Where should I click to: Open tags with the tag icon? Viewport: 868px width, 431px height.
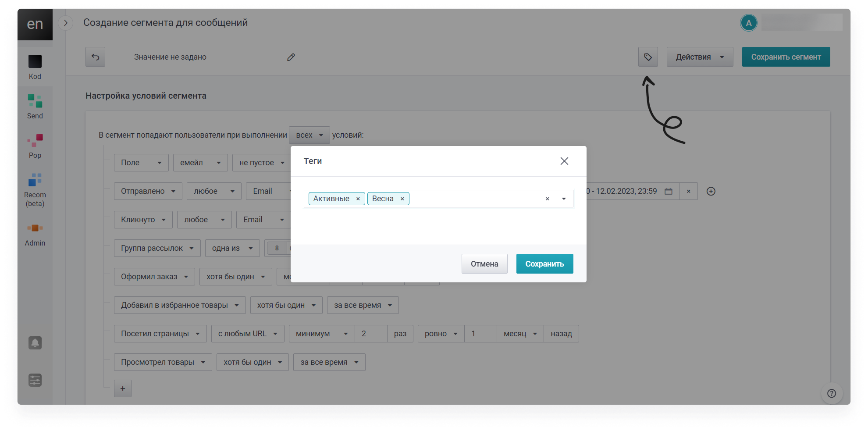tap(648, 57)
